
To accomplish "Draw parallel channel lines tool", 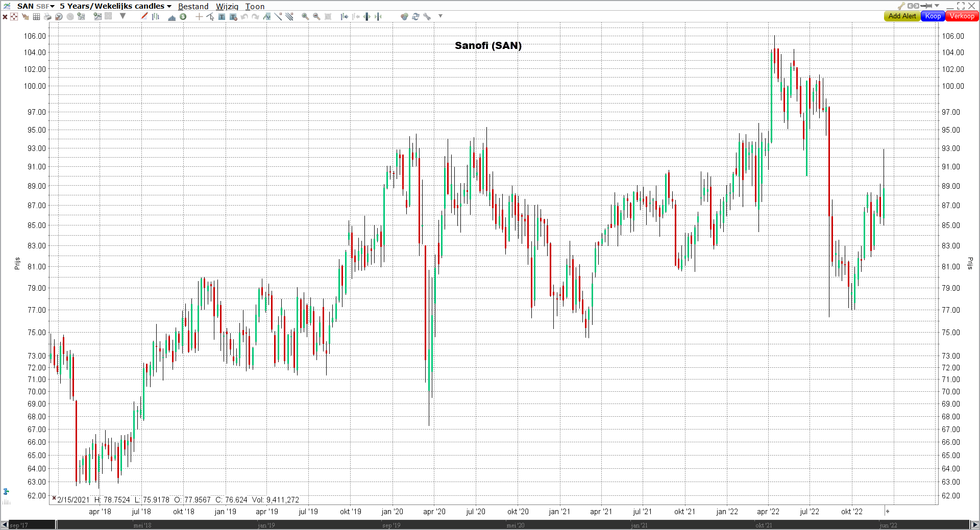I will pyautogui.click(x=289, y=17).
